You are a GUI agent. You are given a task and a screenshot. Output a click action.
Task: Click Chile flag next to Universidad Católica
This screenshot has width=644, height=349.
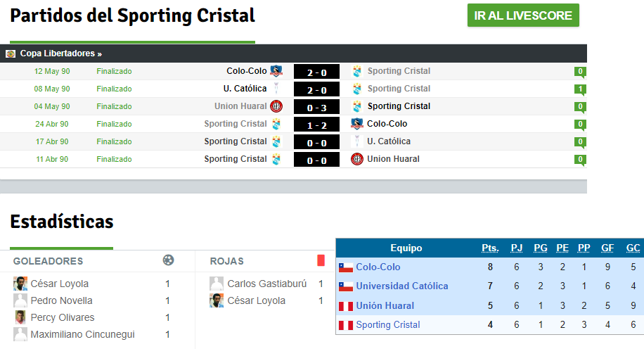click(346, 286)
